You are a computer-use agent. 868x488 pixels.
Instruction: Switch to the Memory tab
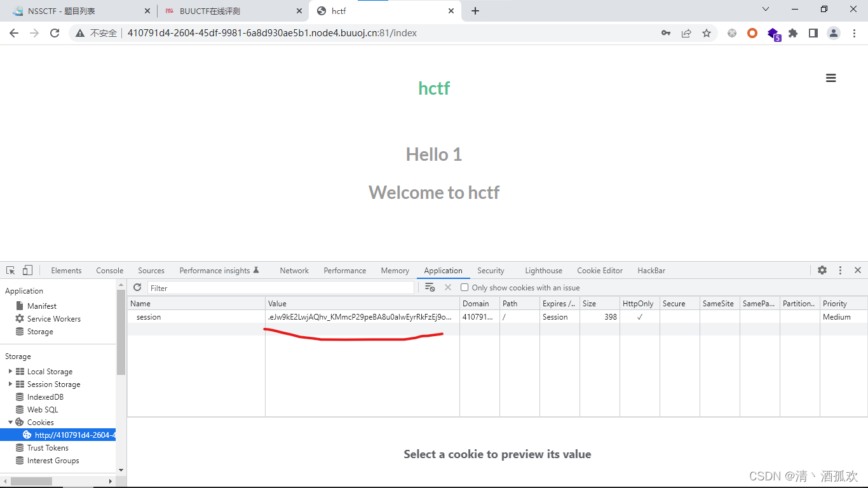click(x=395, y=270)
